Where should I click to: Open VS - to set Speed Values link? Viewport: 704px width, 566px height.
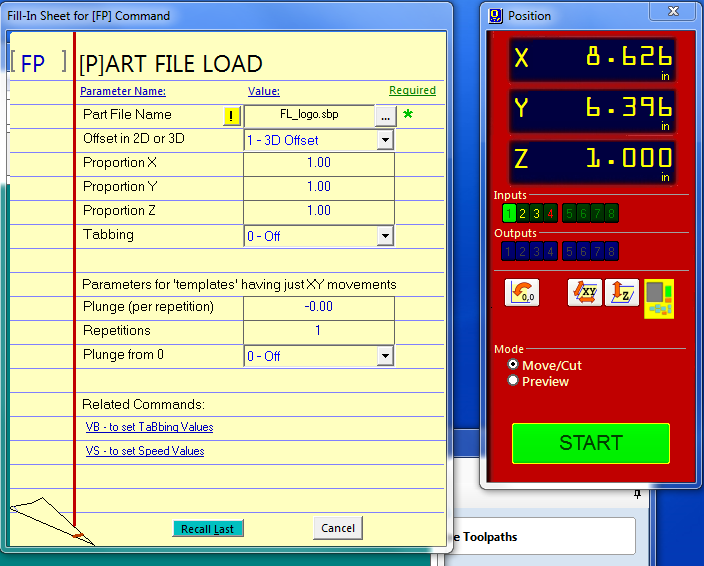tap(145, 451)
